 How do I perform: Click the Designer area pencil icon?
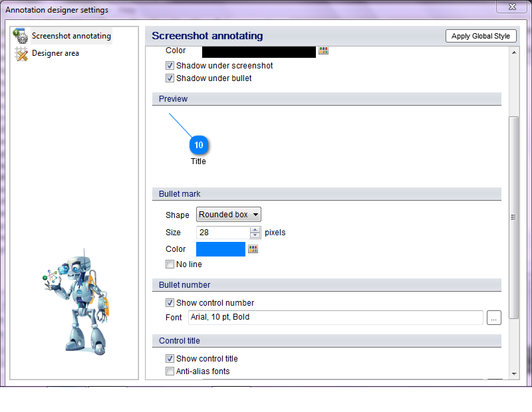pyautogui.click(x=21, y=54)
